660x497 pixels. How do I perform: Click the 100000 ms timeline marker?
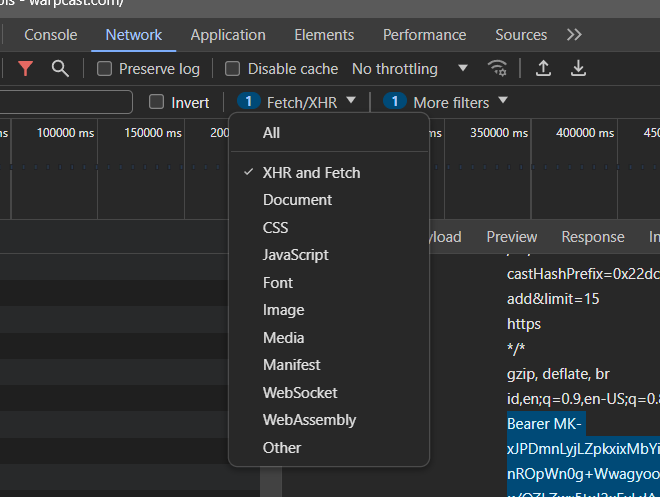[x=65, y=133]
